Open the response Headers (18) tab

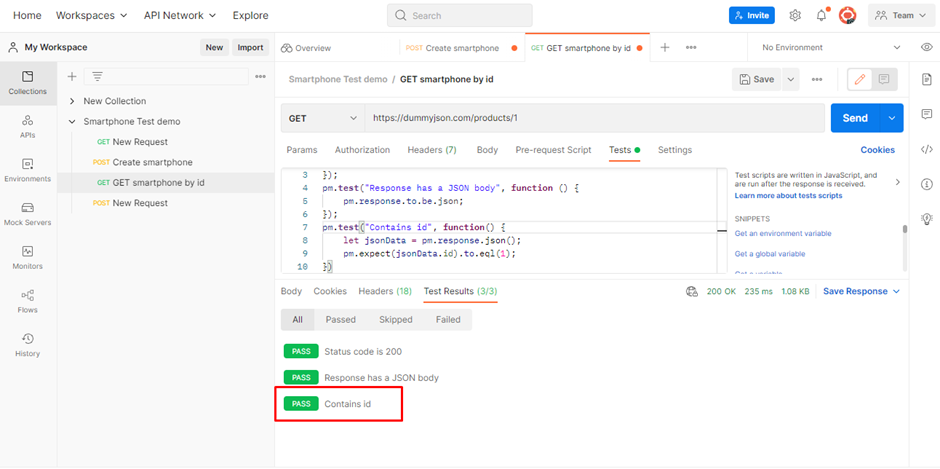point(385,291)
